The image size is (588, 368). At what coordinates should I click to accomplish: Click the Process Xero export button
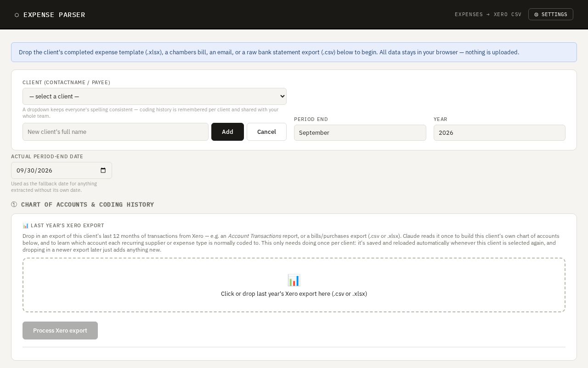click(60, 330)
